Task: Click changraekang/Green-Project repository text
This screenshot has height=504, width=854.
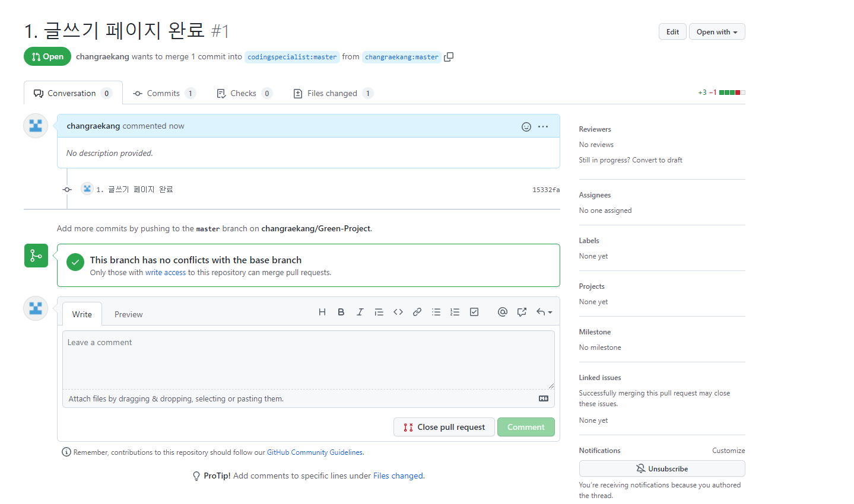Action: (x=316, y=228)
